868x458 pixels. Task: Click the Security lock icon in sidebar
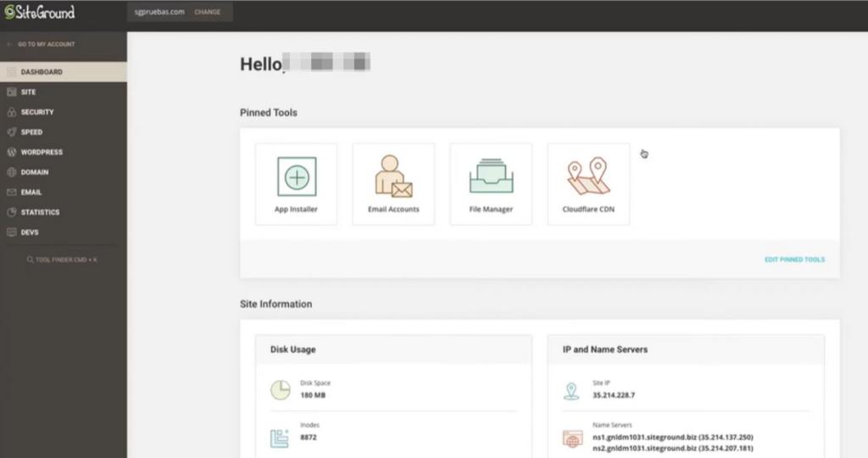[12, 112]
